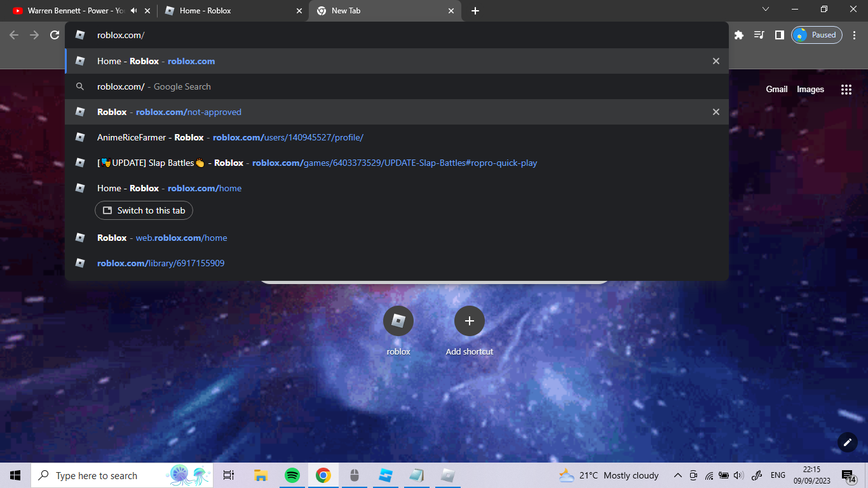Image resolution: width=868 pixels, height=488 pixels.
Task: Open the Windows Start menu
Action: pyautogui.click(x=15, y=475)
